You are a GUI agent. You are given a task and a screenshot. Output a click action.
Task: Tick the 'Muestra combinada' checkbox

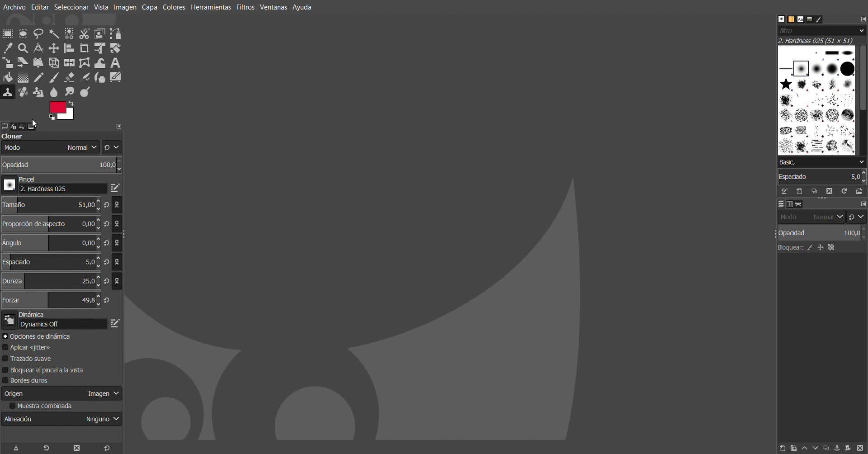click(x=13, y=406)
